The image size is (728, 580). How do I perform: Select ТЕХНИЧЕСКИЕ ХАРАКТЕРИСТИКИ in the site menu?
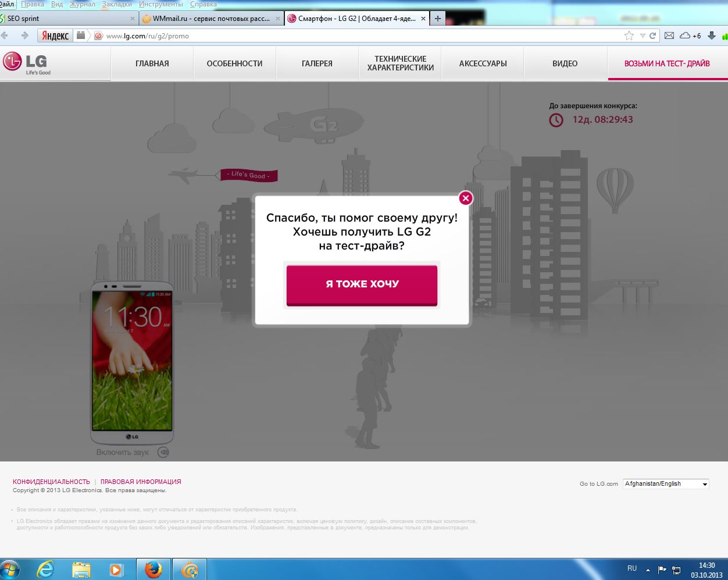400,63
